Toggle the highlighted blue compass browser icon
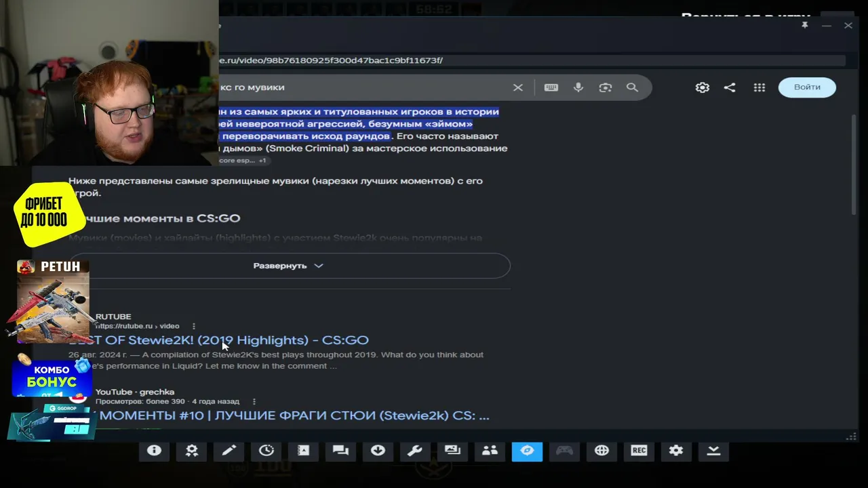This screenshot has height=488, width=868. click(527, 451)
